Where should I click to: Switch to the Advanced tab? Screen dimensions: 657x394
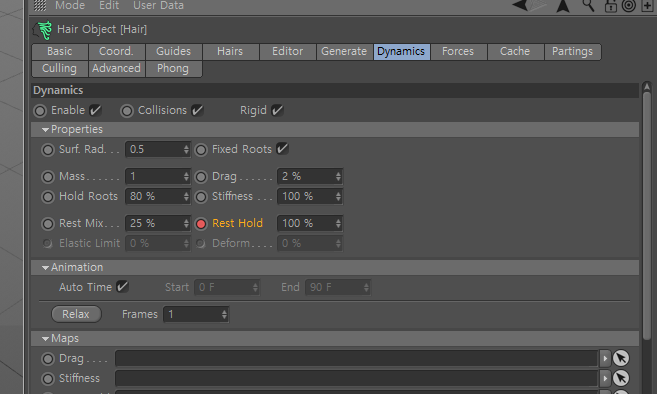116,69
